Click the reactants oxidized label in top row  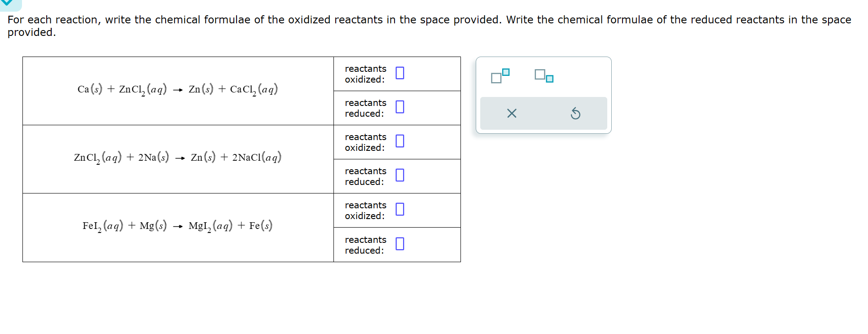coord(365,74)
